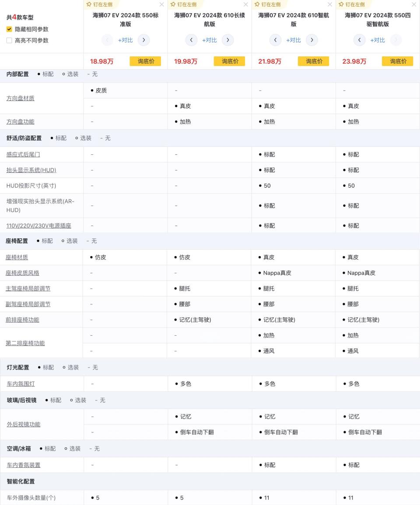Remove the 550标准版 model column
The width and height of the screenshot is (420, 505).
162,4
